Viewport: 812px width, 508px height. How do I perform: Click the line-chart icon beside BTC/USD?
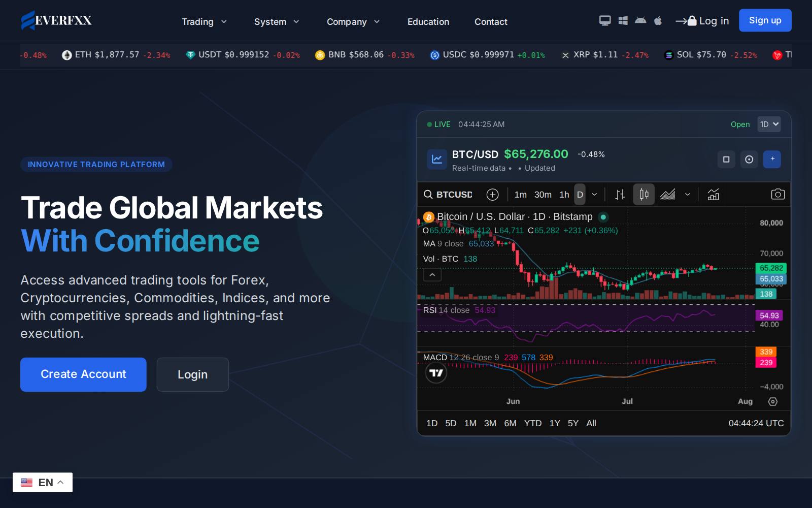click(436, 160)
